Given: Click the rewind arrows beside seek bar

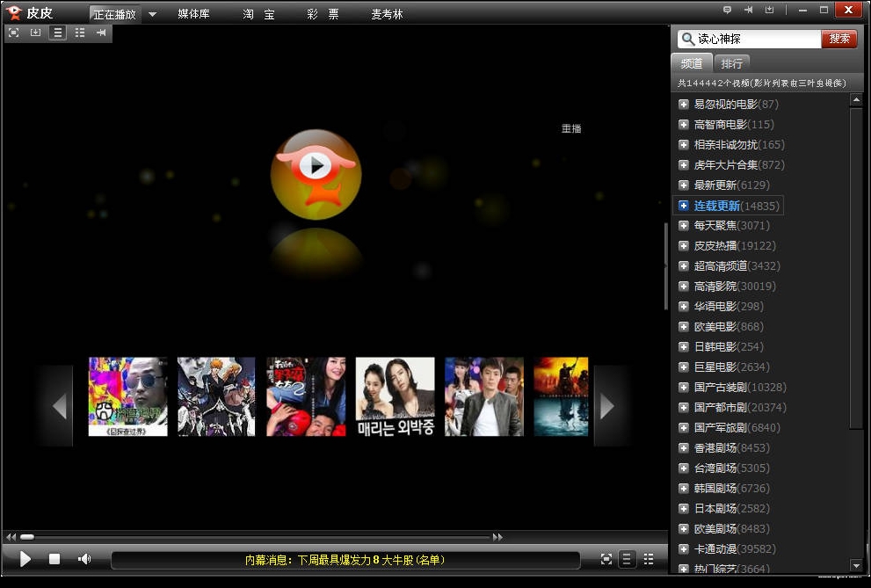Looking at the screenshot, I should (x=11, y=537).
